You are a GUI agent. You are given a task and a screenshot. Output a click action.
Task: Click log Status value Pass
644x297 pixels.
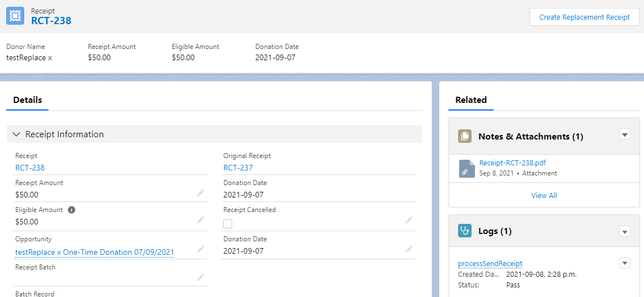(513, 285)
